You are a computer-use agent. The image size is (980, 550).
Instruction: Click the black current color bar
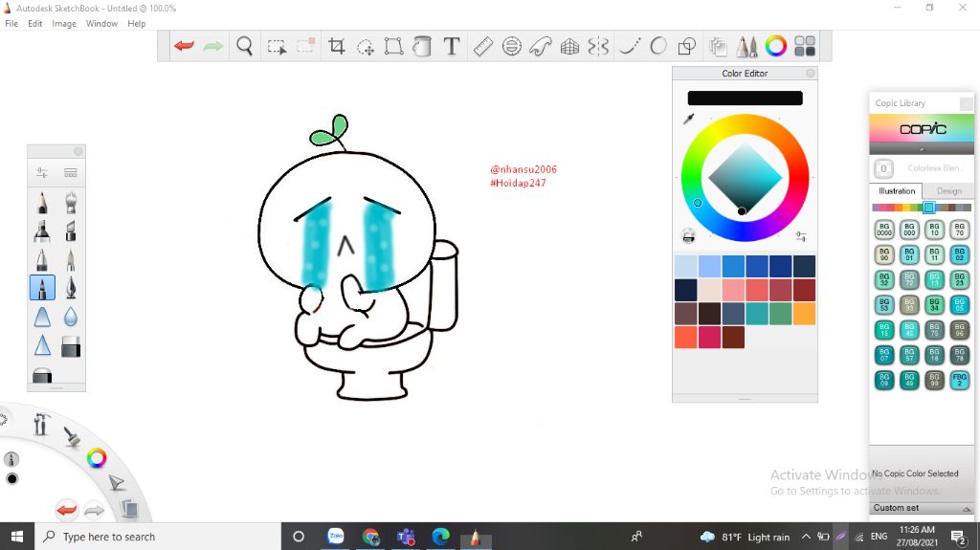pos(745,99)
